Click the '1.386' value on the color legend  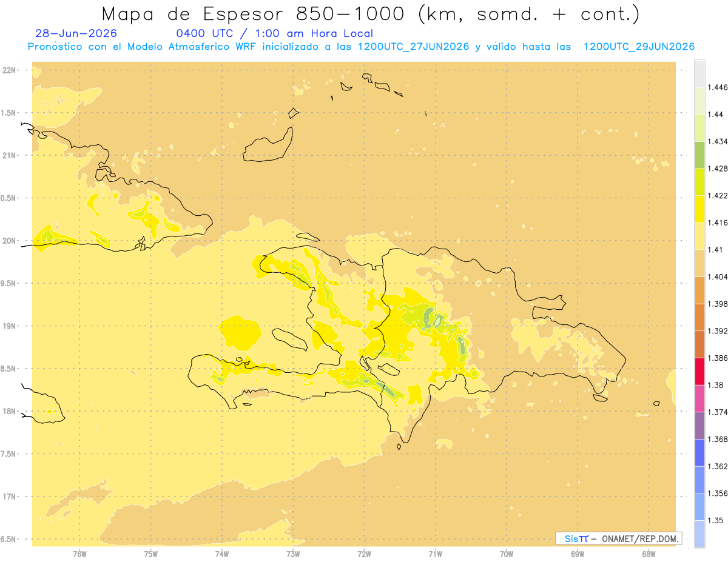pos(718,358)
